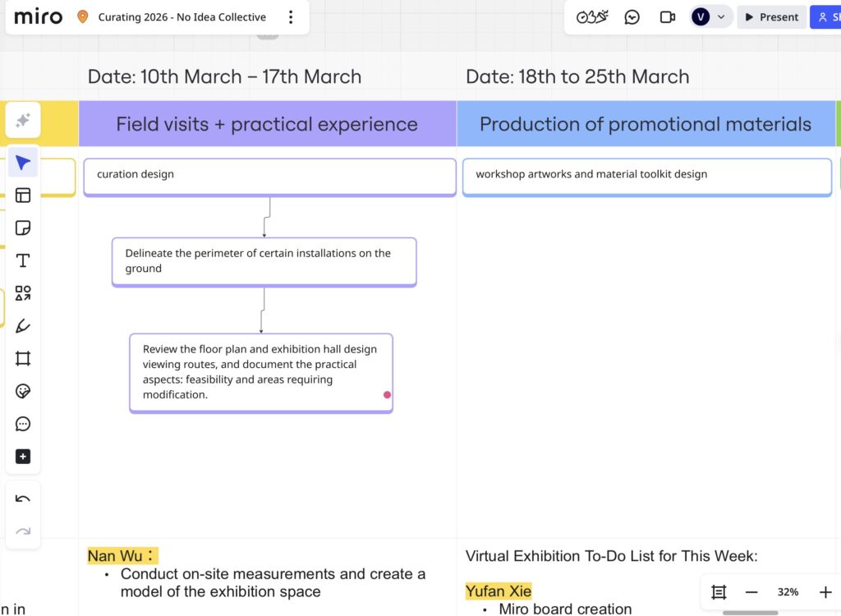Image resolution: width=841 pixels, height=616 pixels.
Task: Undo the last action
Action: click(23, 499)
